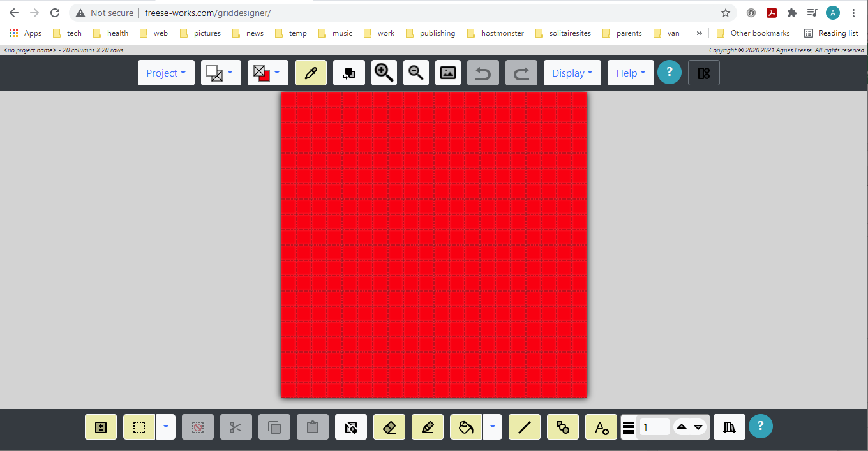Select the paint bucket fill tool

[465, 426]
